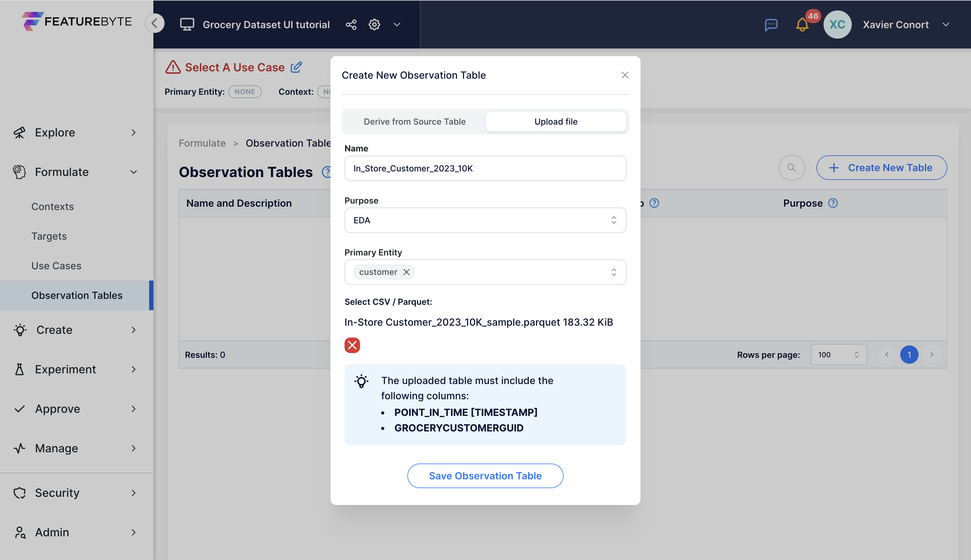
Task: Click the Formulate head icon
Action: click(19, 172)
